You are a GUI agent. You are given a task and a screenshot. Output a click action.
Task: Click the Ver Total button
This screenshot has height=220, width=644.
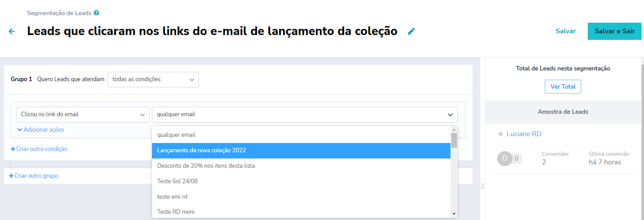click(563, 86)
